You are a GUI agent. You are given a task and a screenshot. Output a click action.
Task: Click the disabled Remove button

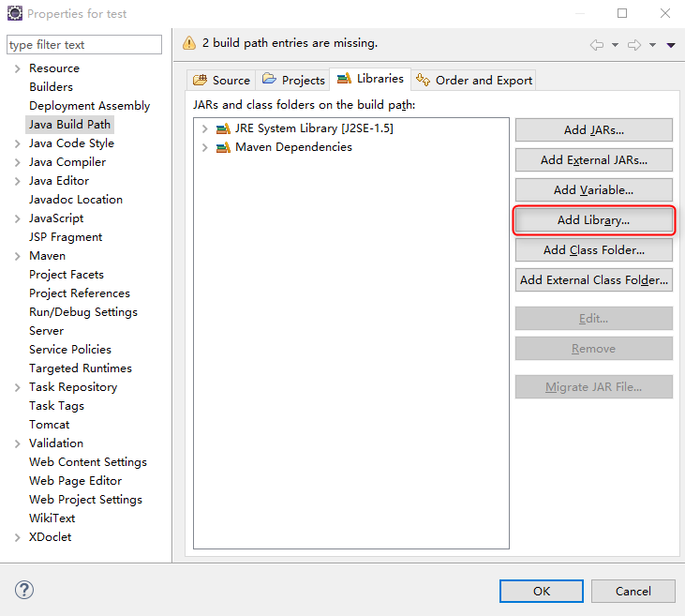(594, 349)
